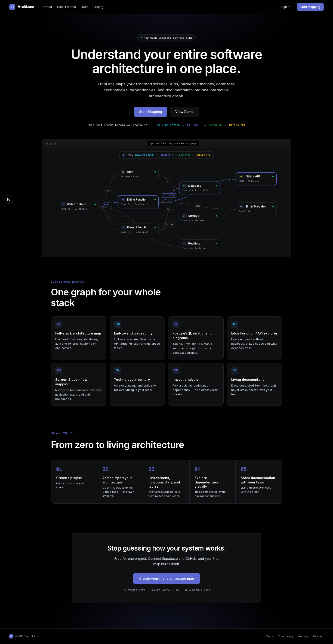The width and height of the screenshot is (333, 644).
Task: Click the TRACE indicator dot in the graph
Action: pos(123,155)
